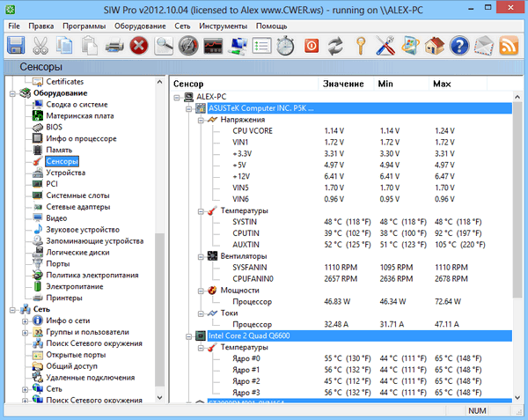528x420 pixels.
Task: Click the golden key toolbar icon
Action: pyautogui.click(x=361, y=45)
